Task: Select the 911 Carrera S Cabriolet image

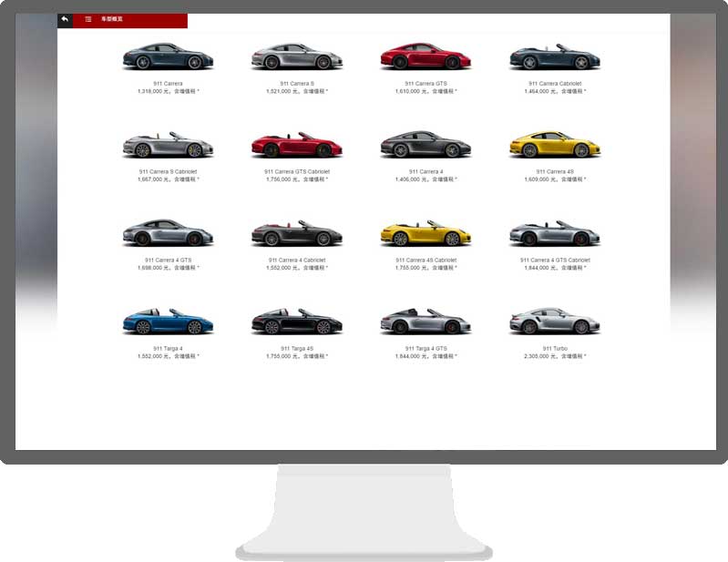Action: tap(168, 145)
